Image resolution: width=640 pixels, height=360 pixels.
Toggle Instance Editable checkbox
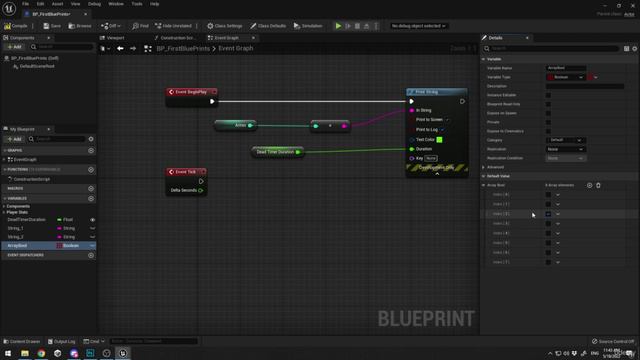click(x=548, y=95)
